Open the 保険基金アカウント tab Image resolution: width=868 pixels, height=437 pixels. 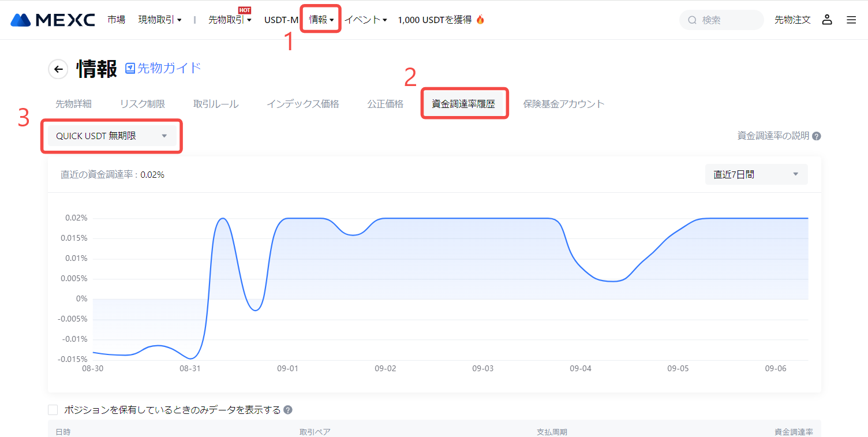point(564,104)
